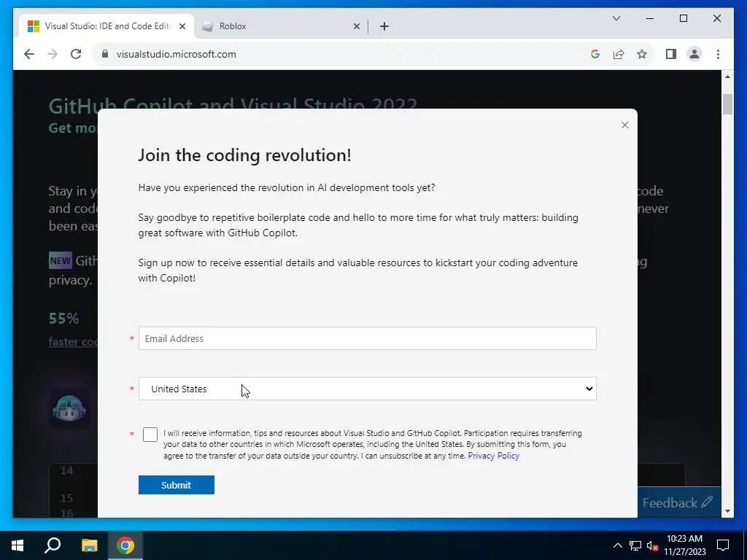Open the United States country dropdown

[368, 389]
